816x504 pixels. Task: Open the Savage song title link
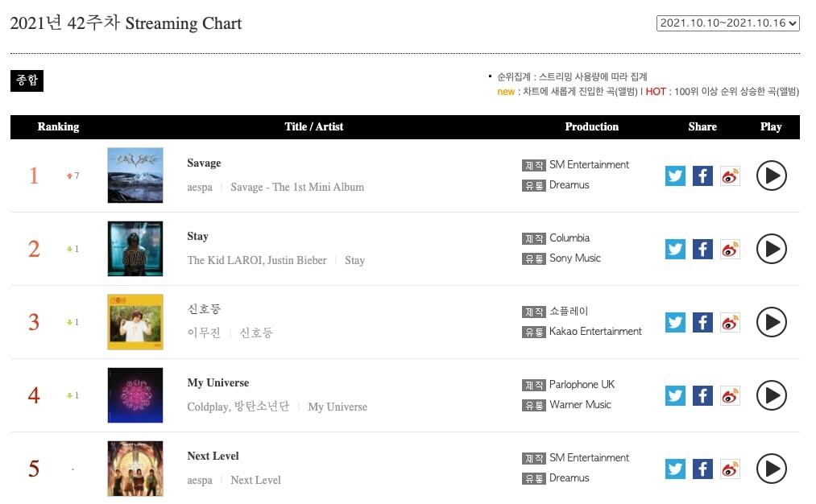[204, 163]
